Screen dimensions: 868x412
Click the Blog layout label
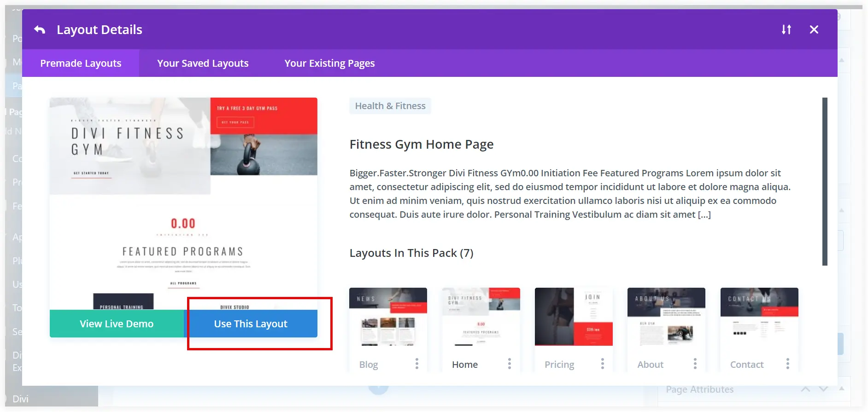coord(369,365)
